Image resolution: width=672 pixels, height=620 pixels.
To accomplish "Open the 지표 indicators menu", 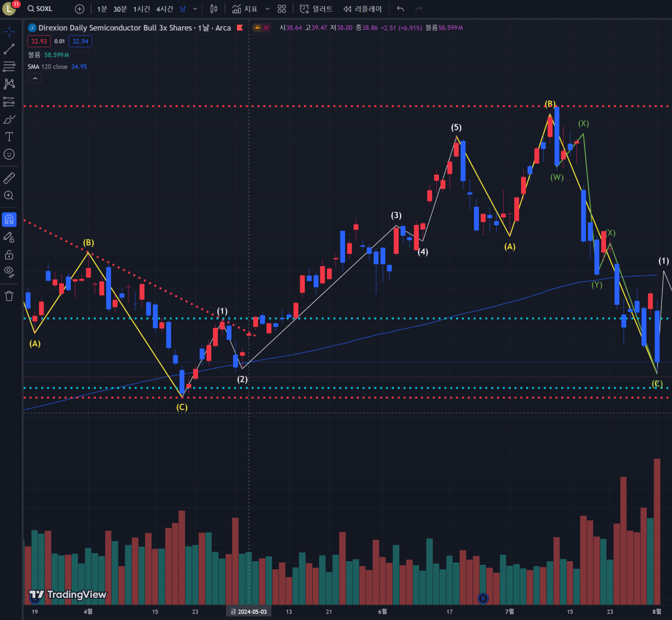I will point(245,9).
